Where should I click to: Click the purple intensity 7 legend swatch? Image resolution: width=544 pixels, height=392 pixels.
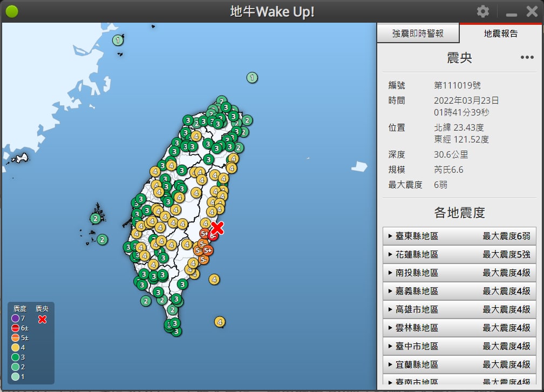(15, 319)
